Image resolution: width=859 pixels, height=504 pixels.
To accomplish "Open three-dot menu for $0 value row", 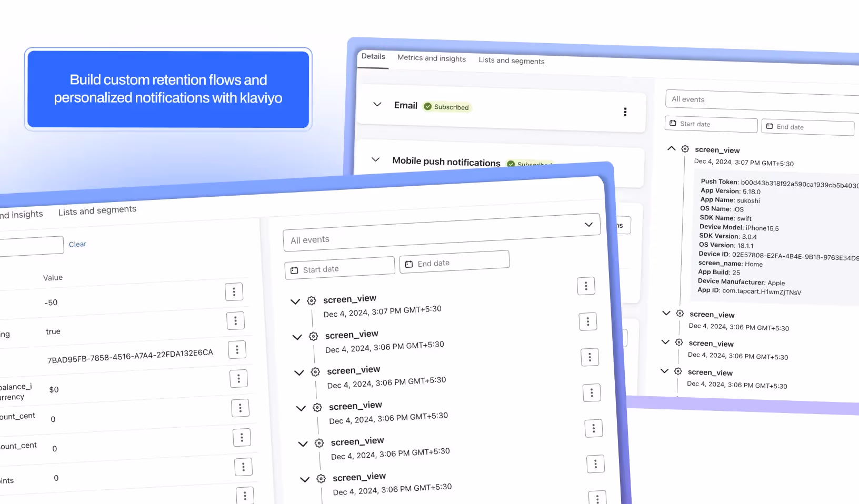I will pyautogui.click(x=238, y=378).
